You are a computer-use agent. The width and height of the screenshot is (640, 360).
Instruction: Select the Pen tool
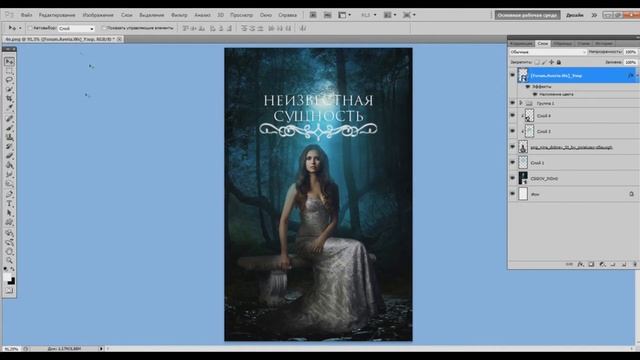[9, 194]
